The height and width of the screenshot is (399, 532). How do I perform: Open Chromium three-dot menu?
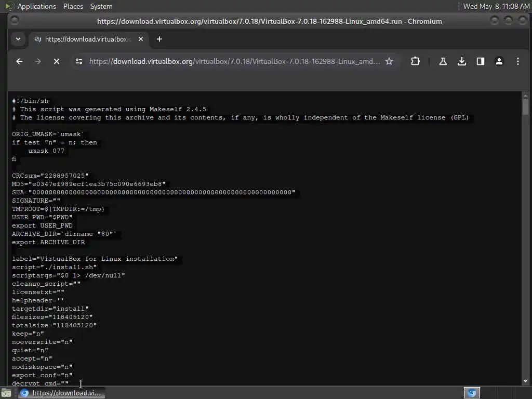(x=518, y=61)
